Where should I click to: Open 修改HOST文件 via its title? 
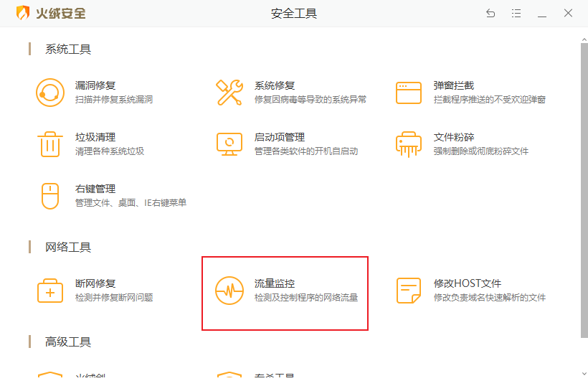[x=468, y=284]
